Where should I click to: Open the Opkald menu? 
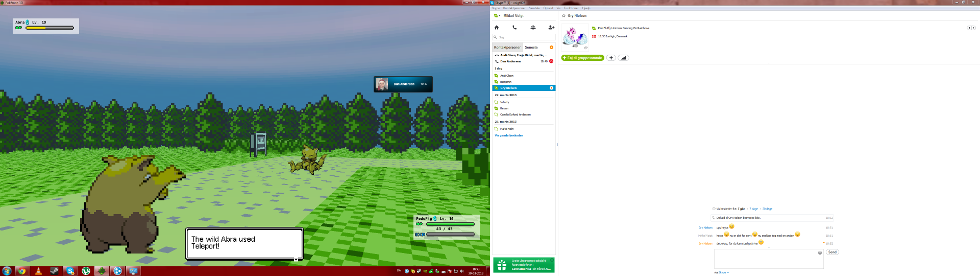point(548,8)
